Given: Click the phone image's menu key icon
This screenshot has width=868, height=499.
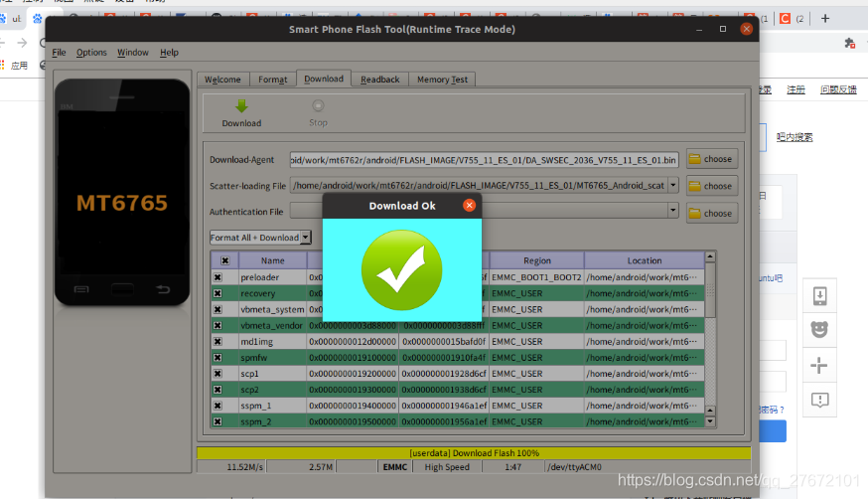Looking at the screenshot, I should pyautogui.click(x=81, y=289).
